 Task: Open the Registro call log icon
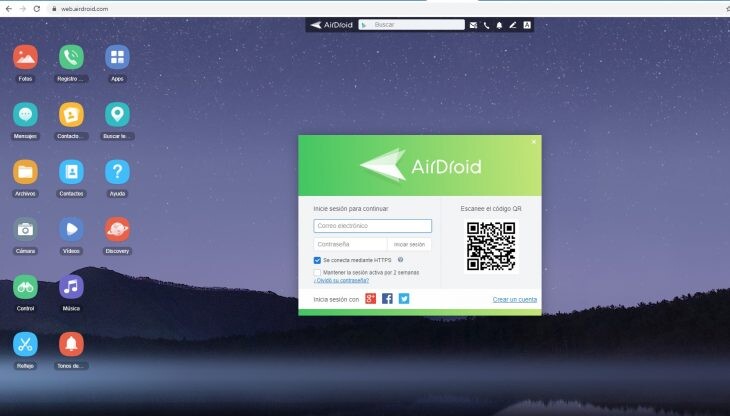pos(71,57)
